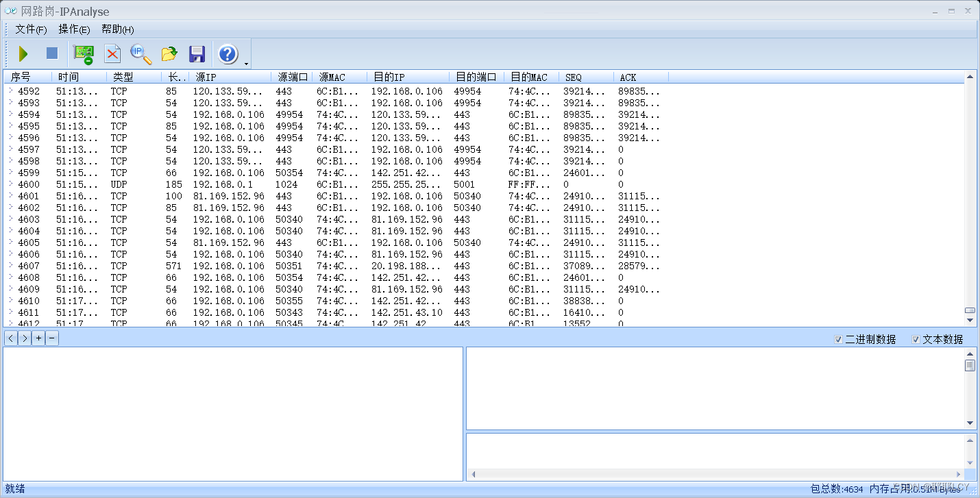The width and height of the screenshot is (980, 498).
Task: Sort by the 源IP column header
Action: [x=230, y=77]
